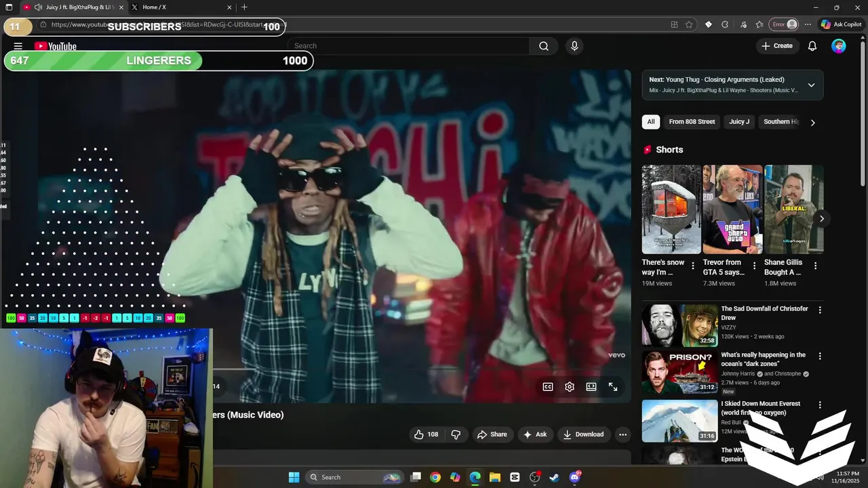Open Google Chrome from the taskbar
The width and height of the screenshot is (868, 488).
pos(435,477)
